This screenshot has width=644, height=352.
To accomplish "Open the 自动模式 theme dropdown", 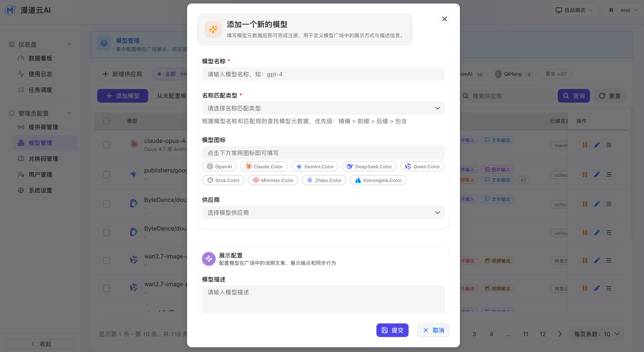I will click(574, 10).
